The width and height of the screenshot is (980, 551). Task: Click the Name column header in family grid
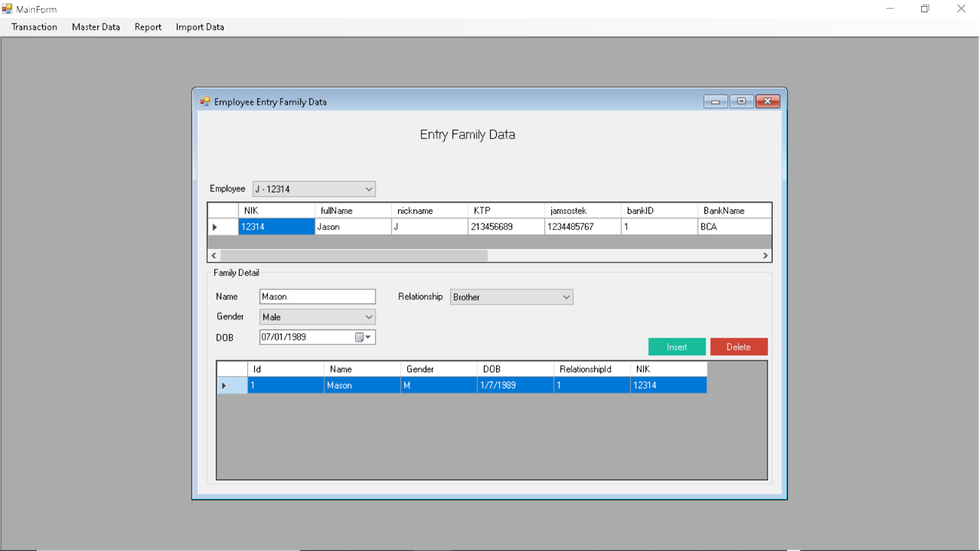coord(362,369)
